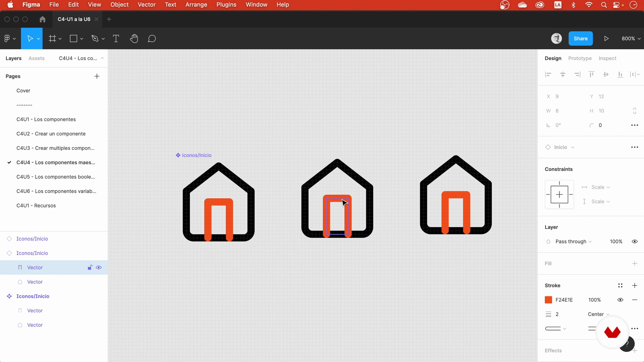This screenshot has height=362, width=644.
Task: Open stroke styles four-dot icon
Action: [620, 286]
